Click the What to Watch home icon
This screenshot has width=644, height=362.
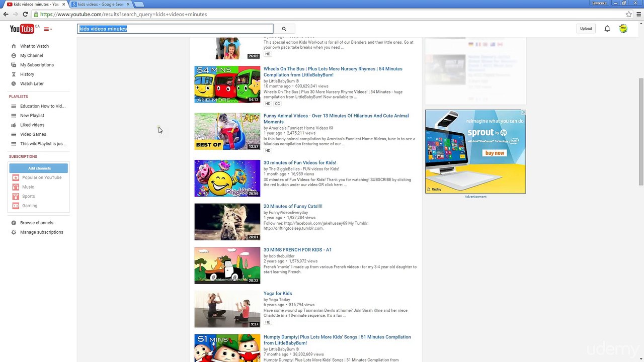(x=14, y=46)
